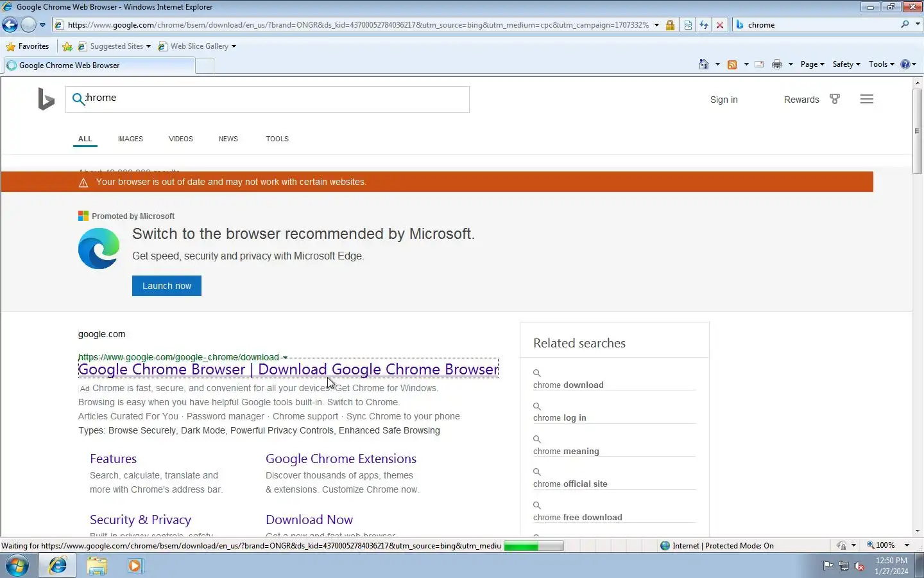Open Web Slice Gallery dropdown
This screenshot has height=578, width=924.
(x=197, y=46)
